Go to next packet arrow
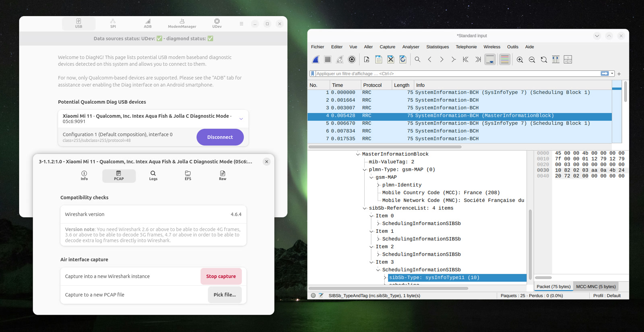The image size is (644, 332). pyautogui.click(x=442, y=59)
